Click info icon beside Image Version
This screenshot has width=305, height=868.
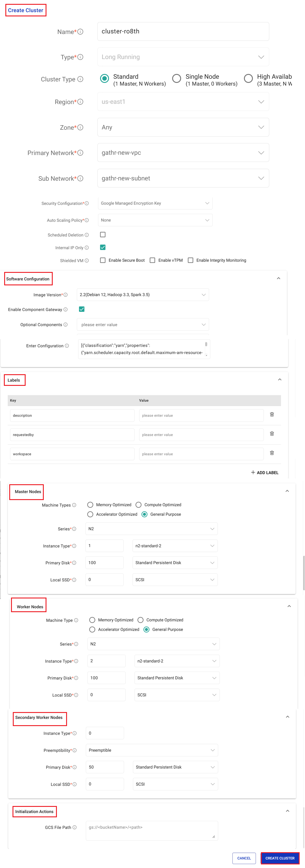66,295
